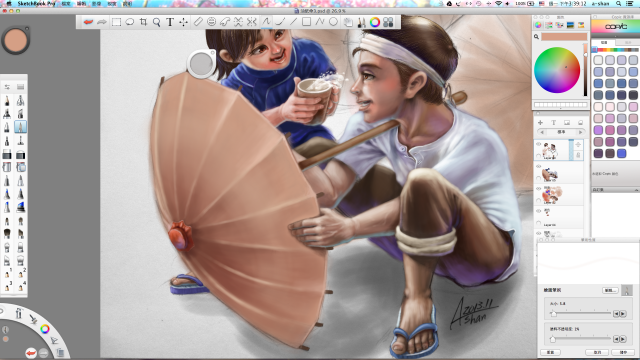Select the Oval shape tool
The width and height of the screenshot is (640, 360).
pos(333,22)
